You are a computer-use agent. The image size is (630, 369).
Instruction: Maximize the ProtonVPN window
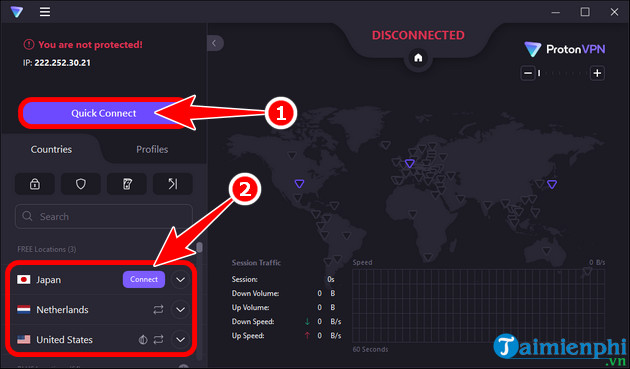(585, 12)
